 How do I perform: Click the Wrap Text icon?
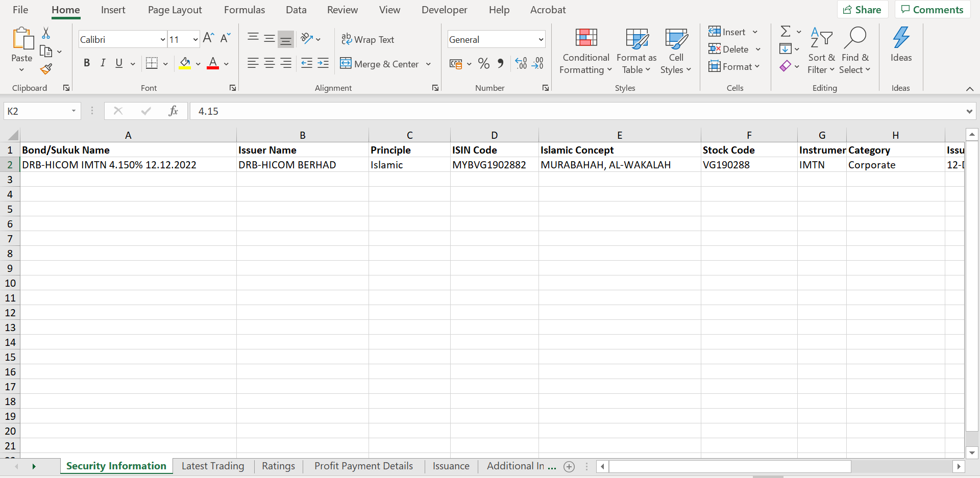[347, 39]
